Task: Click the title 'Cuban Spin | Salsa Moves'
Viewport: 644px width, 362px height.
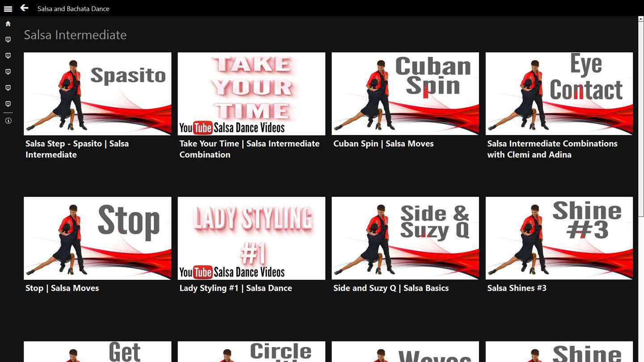Action: 383,144
